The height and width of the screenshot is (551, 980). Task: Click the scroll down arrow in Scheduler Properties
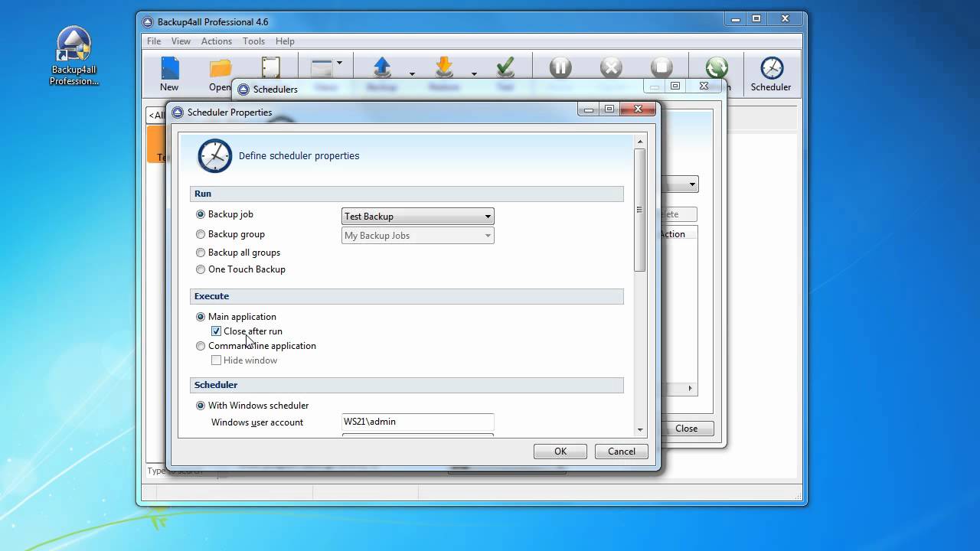[x=640, y=430]
